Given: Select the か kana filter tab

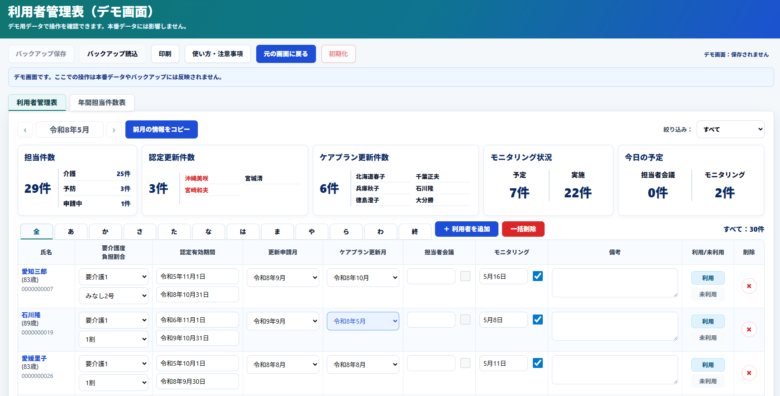Looking at the screenshot, I should point(105,231).
